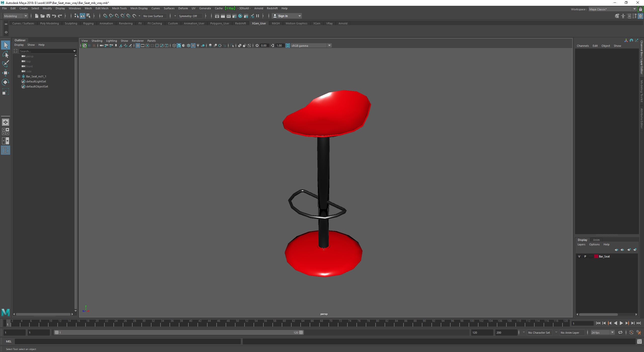Open the Script Editor button
644x352 pixels.
coord(639,341)
